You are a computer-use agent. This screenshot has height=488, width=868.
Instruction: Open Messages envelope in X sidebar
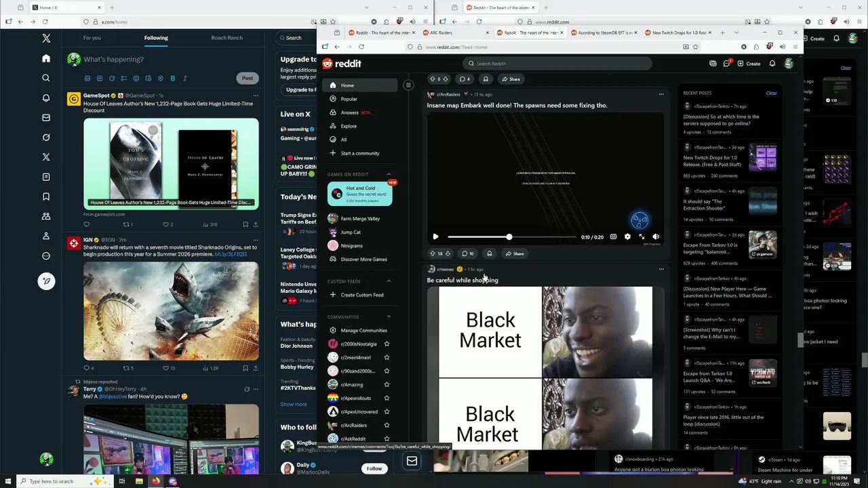click(x=46, y=117)
